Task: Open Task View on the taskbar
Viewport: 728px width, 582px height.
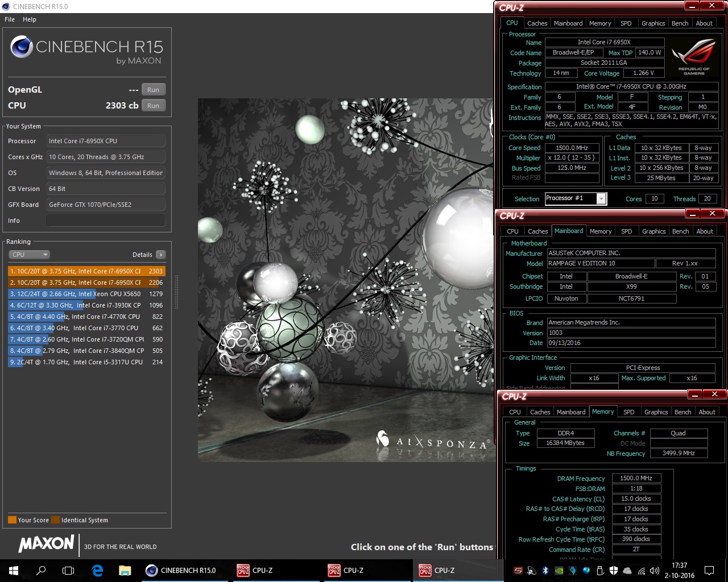Action: pyautogui.click(x=68, y=571)
